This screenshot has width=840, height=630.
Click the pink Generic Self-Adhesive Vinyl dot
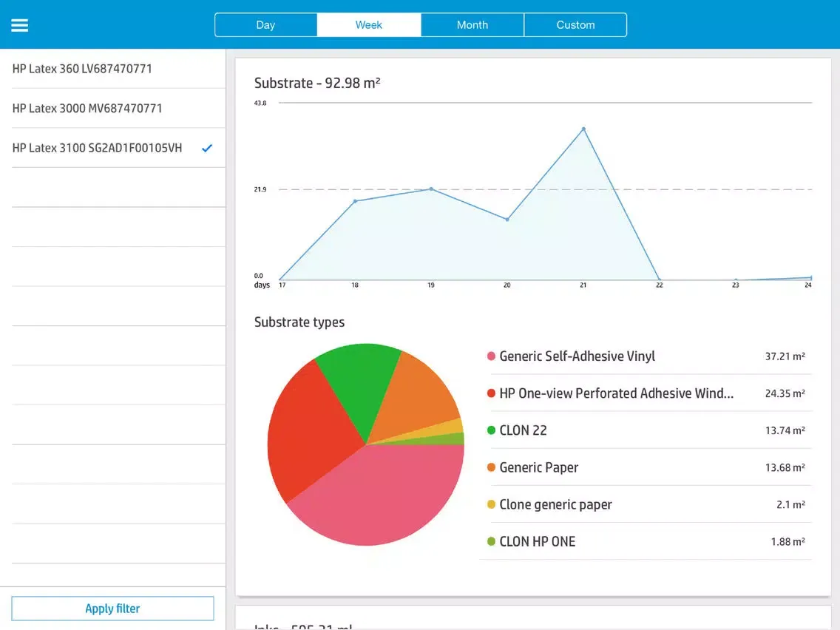pos(491,356)
